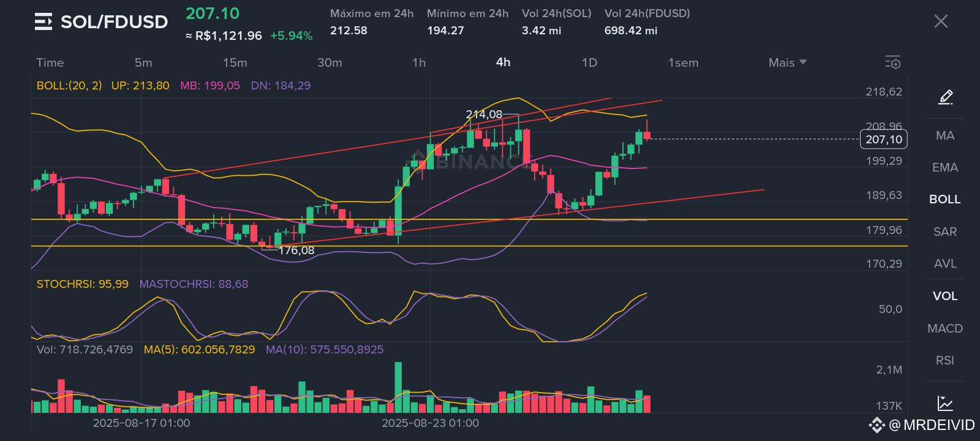The image size is (980, 441).
Task: Click the 137K volume axis label
Action: (889, 406)
